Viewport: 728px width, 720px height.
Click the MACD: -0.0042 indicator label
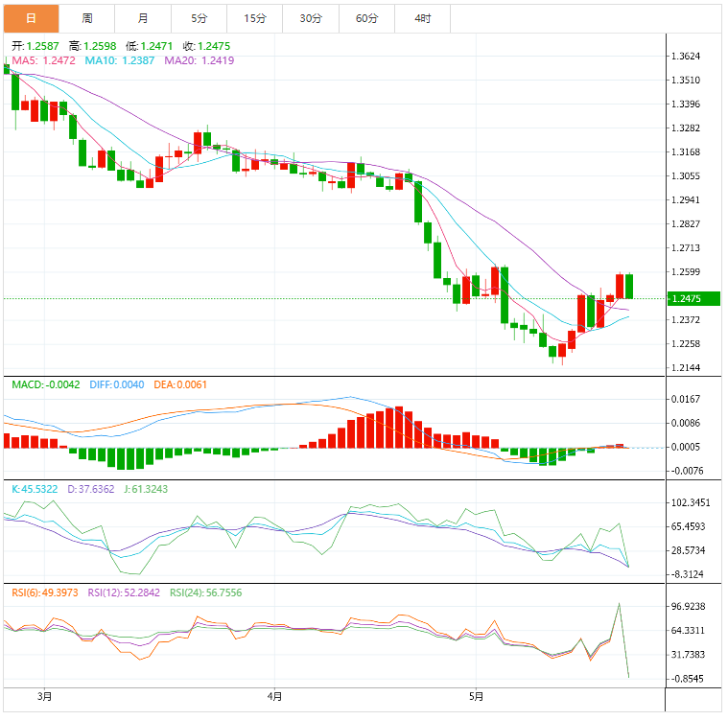coord(46,384)
